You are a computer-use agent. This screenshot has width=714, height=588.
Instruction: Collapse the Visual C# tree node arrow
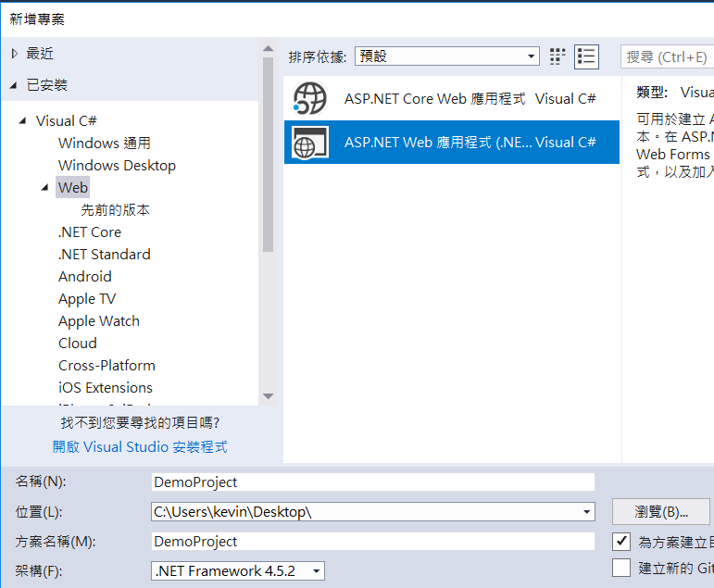23,120
